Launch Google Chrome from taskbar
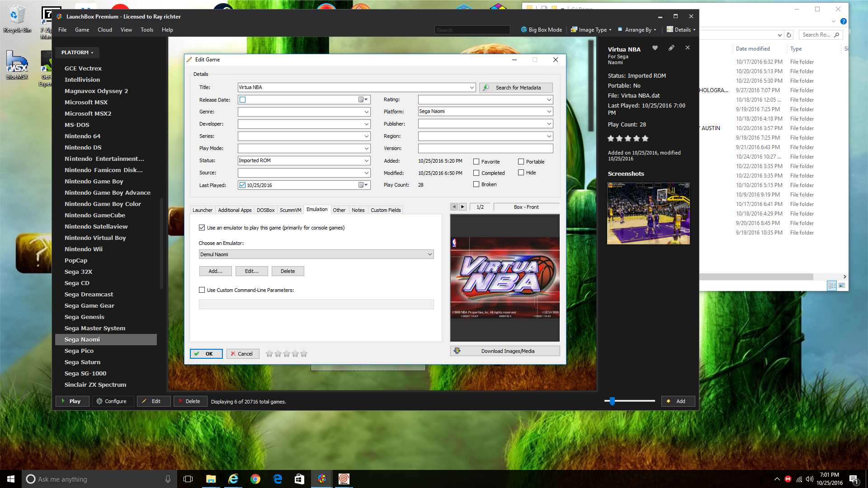868x488 pixels. [255, 479]
